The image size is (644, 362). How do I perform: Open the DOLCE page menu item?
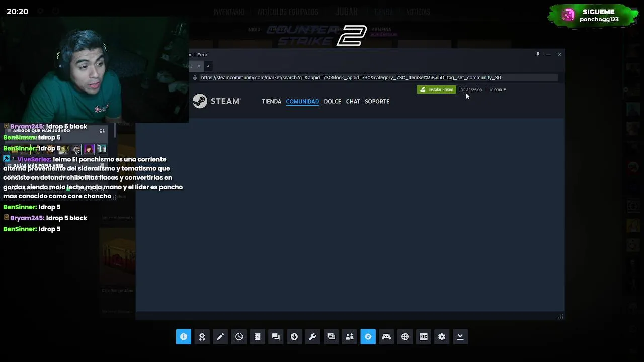pyautogui.click(x=333, y=101)
